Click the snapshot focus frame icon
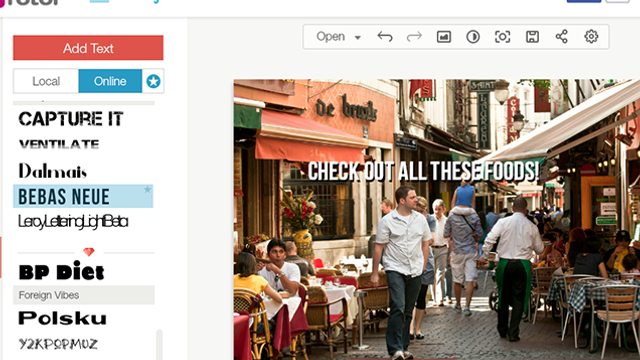This screenshot has height=360, width=640. 502,37
